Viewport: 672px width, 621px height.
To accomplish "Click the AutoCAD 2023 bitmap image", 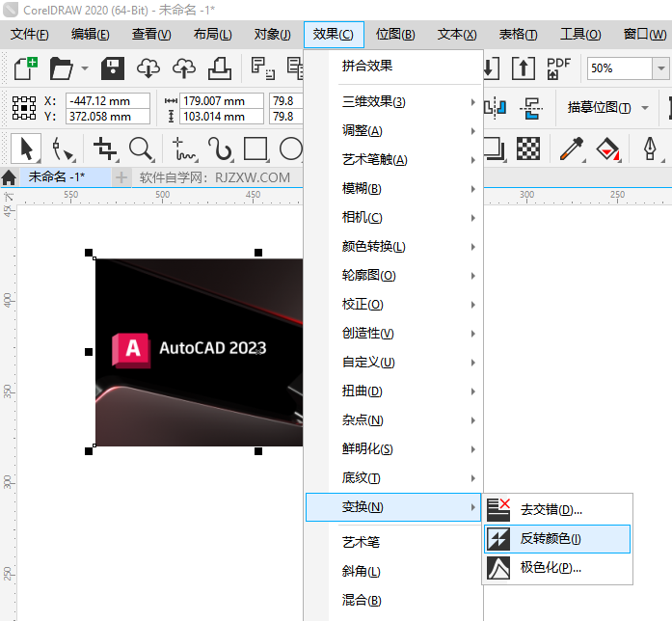I will point(199,352).
